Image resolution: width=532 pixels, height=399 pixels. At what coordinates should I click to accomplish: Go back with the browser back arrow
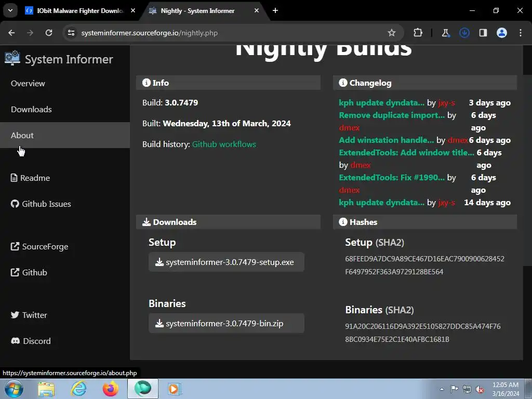[11, 33]
